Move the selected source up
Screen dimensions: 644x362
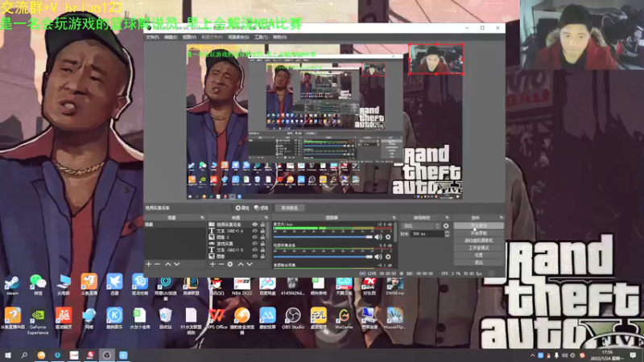coord(241,265)
